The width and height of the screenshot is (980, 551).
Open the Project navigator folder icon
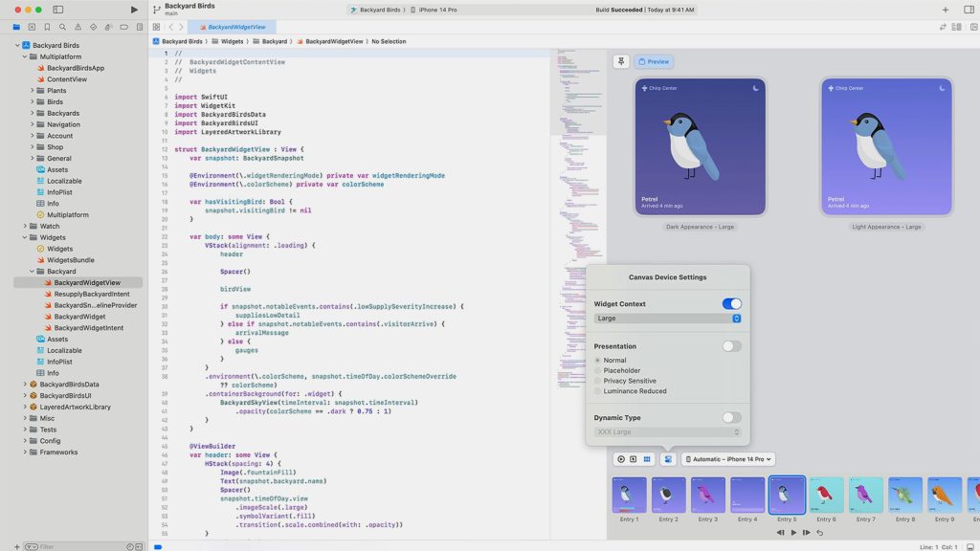tap(16, 28)
